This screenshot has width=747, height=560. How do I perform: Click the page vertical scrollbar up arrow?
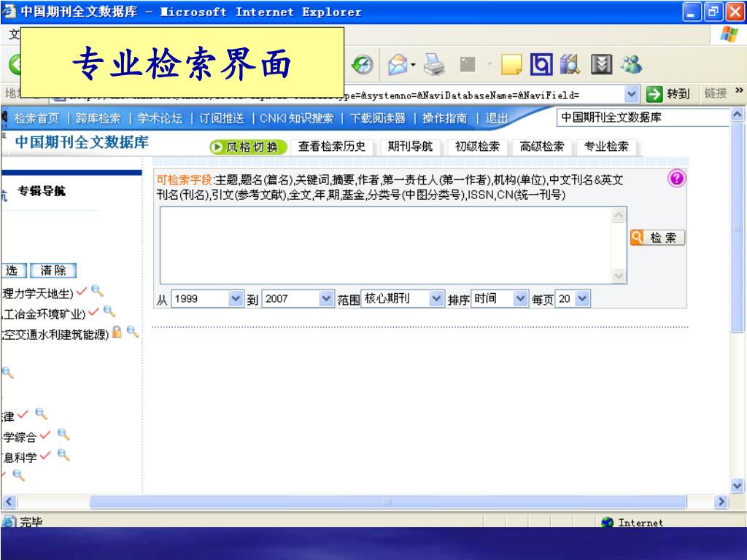(737, 114)
